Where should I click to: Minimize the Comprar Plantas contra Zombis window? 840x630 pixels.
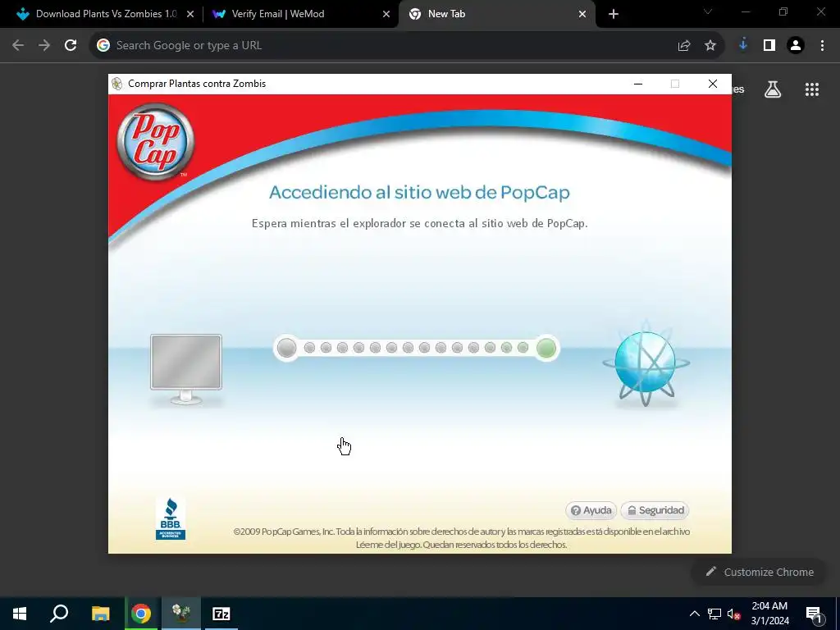click(x=638, y=84)
